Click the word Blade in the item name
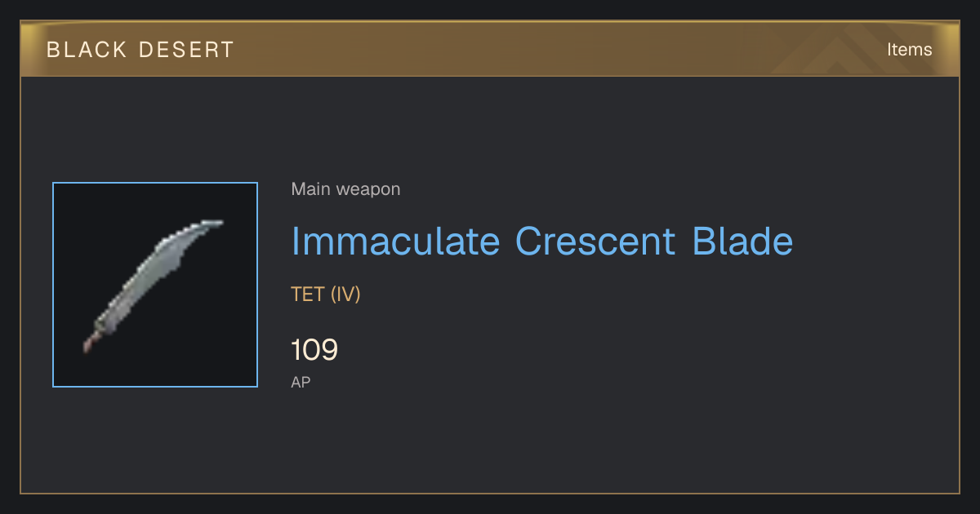This screenshot has width=980, height=514. coord(742,241)
